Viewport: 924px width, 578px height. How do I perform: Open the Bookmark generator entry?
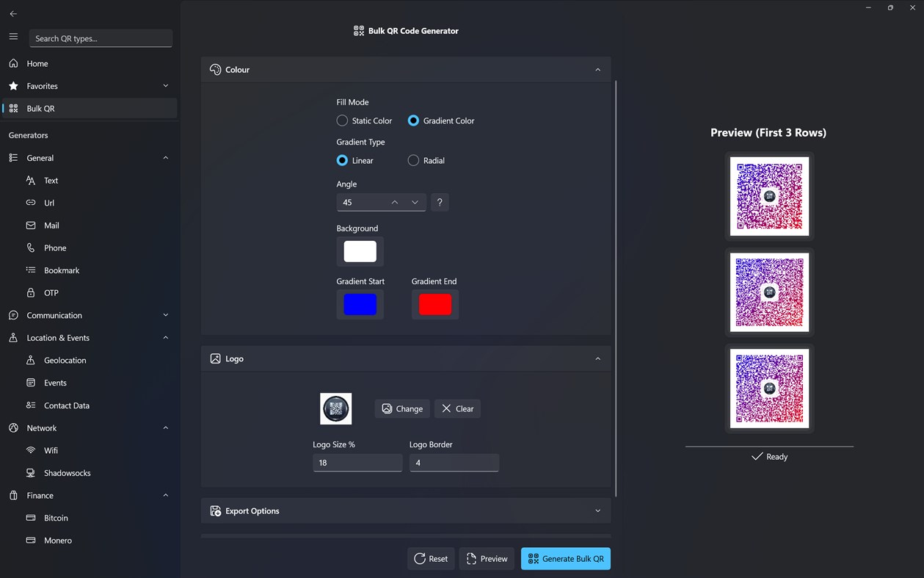(x=59, y=270)
